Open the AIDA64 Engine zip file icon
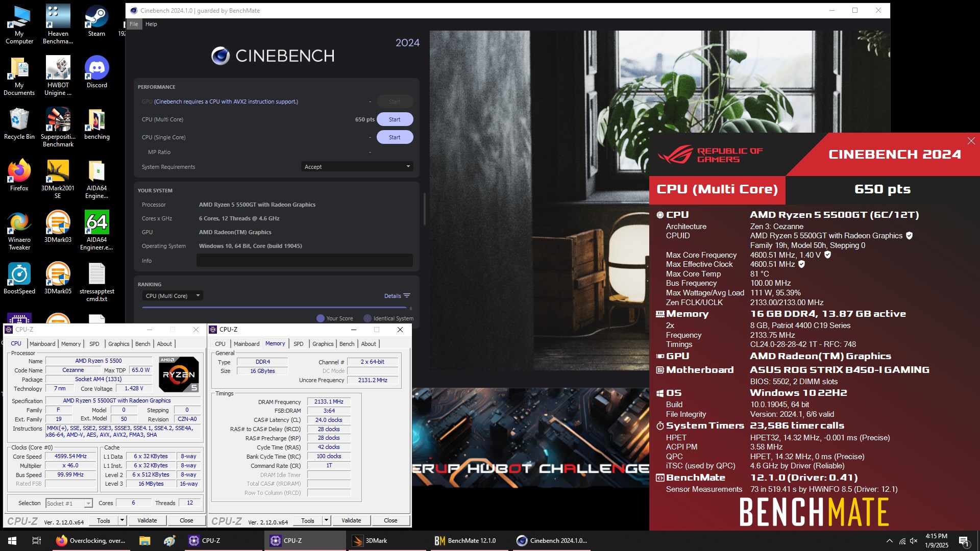This screenshot has width=980, height=551. pos(96,179)
